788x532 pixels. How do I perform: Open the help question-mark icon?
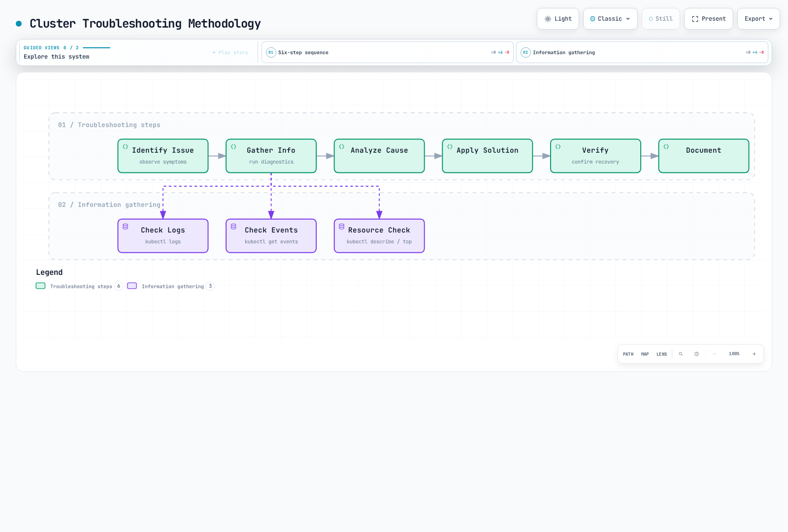(696, 354)
